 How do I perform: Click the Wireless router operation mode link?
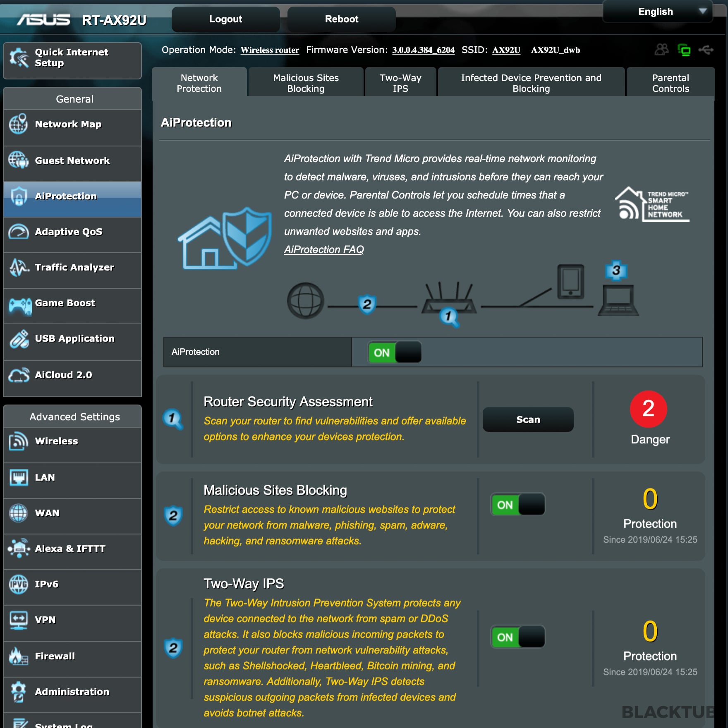[x=270, y=50]
